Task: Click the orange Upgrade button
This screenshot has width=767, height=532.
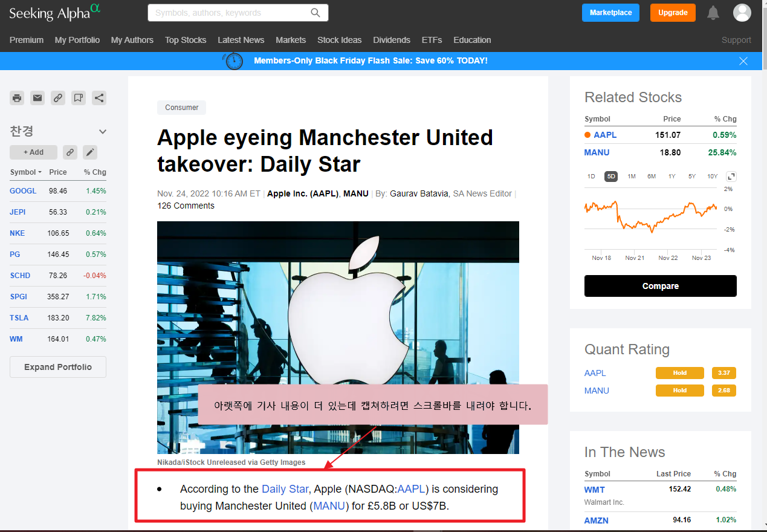Action: pyautogui.click(x=673, y=13)
